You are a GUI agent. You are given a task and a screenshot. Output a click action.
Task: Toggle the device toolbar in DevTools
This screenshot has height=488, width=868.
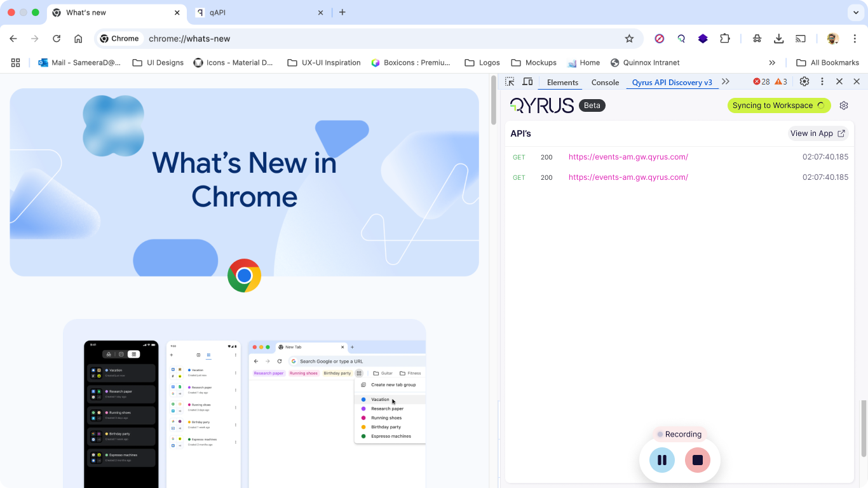tap(527, 81)
